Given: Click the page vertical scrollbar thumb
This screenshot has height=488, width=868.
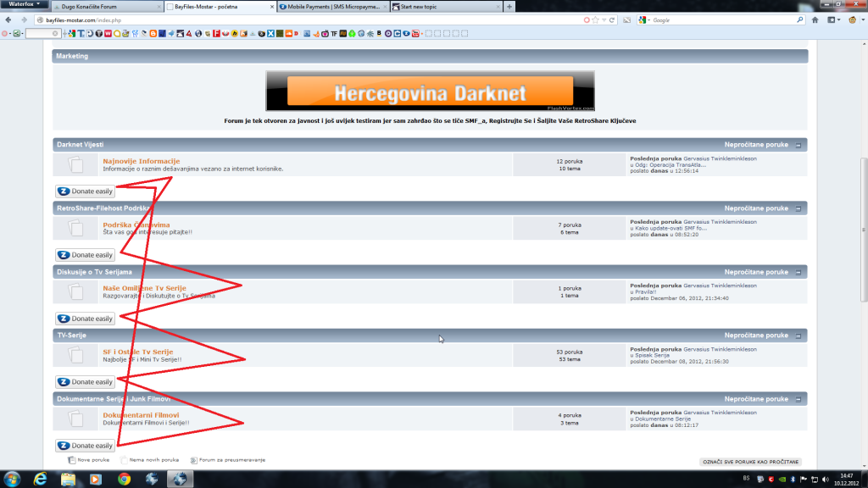Looking at the screenshot, I should tap(864, 230).
